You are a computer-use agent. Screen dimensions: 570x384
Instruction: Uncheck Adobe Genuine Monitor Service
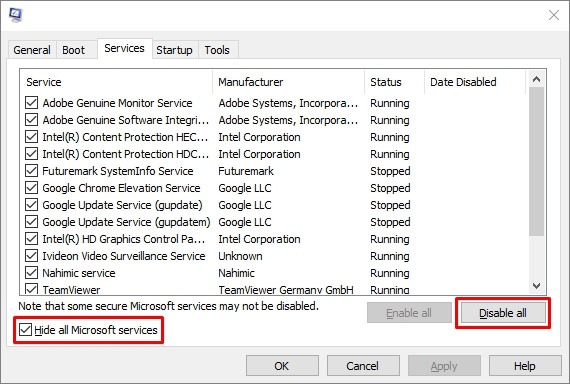32,103
